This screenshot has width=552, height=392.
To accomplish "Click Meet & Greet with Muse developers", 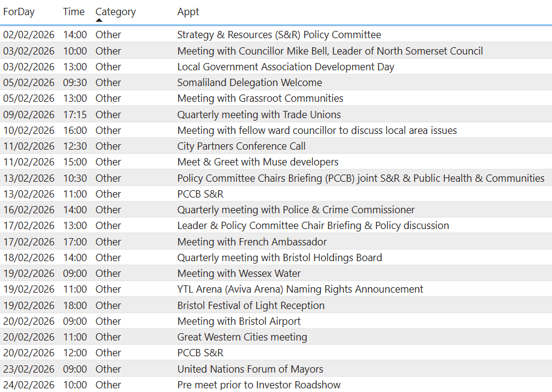I will (258, 162).
